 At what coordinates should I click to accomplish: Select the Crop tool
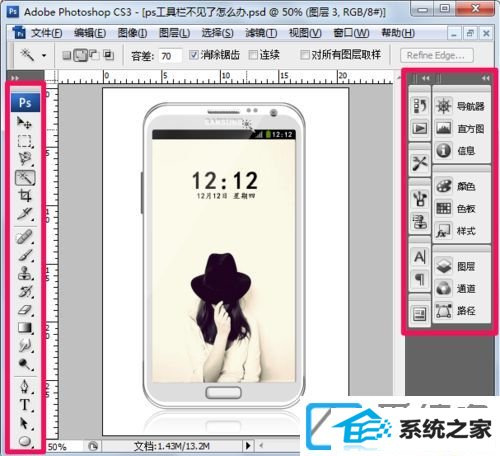click(x=25, y=196)
